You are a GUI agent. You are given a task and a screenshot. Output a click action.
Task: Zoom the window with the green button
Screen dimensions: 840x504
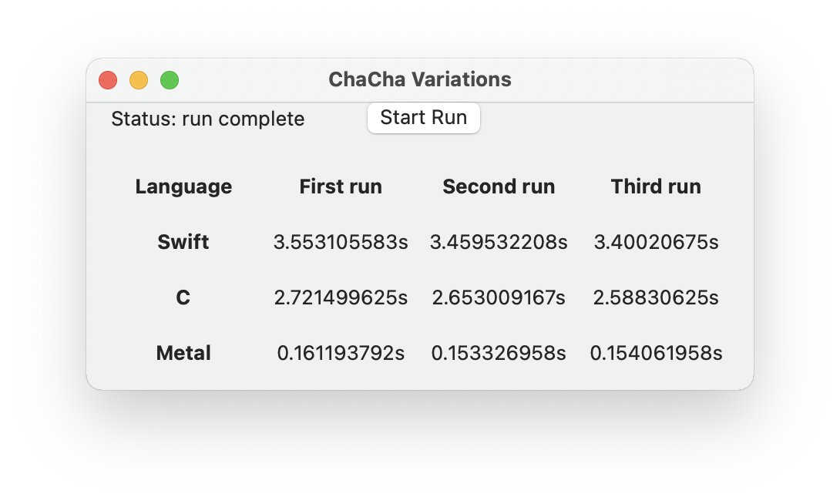point(170,80)
